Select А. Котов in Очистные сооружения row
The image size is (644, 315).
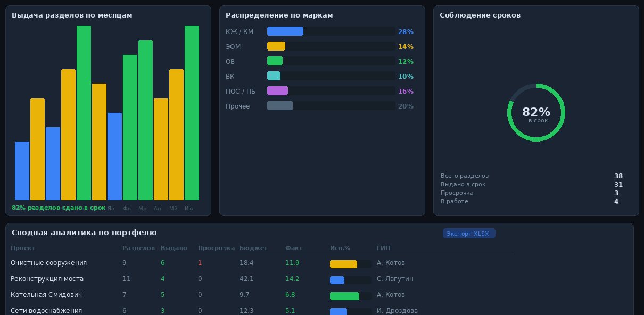[391, 263]
